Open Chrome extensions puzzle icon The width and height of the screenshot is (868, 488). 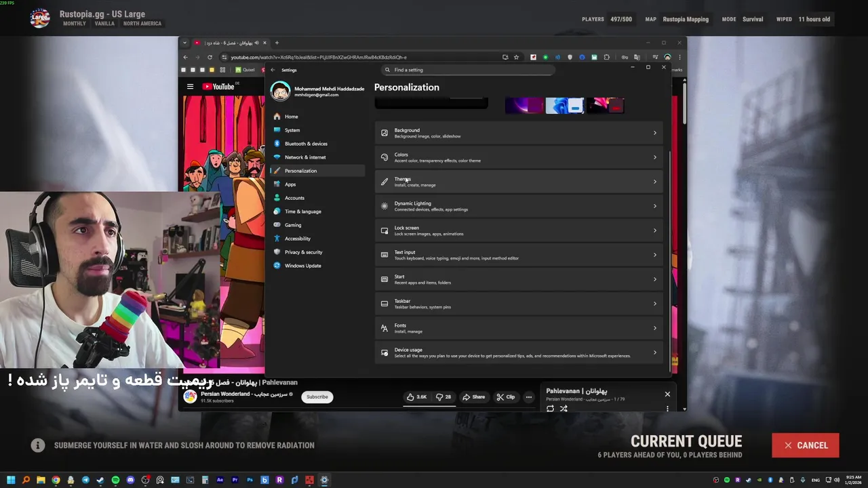point(606,58)
